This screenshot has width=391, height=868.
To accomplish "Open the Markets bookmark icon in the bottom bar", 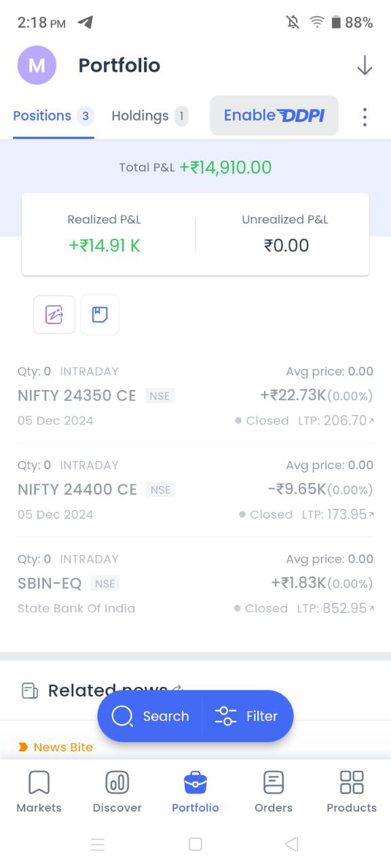I will [x=39, y=783].
